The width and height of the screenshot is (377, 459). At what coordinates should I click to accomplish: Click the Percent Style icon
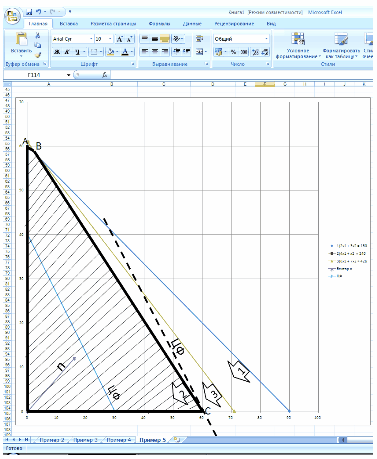233,52
